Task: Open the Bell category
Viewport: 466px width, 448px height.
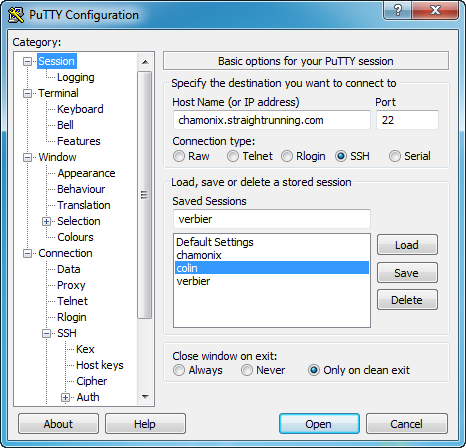Action: [65, 125]
